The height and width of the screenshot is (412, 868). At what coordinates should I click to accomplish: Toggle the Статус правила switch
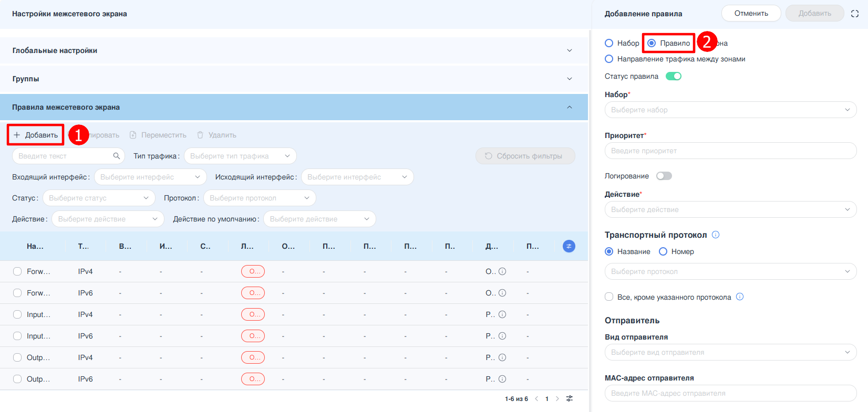pos(673,76)
